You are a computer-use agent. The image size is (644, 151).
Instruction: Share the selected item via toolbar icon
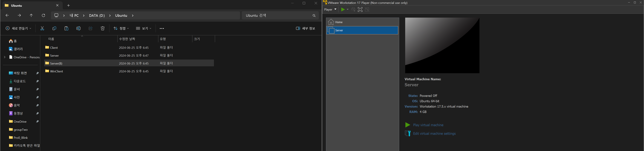91,28
